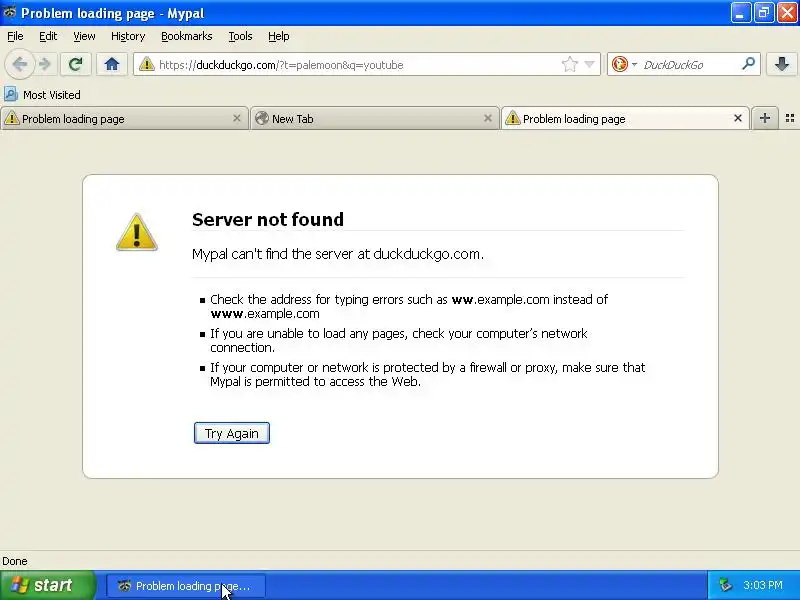The height and width of the screenshot is (600, 800).
Task: Click the warning site identity icon in address bar
Action: [x=146, y=64]
